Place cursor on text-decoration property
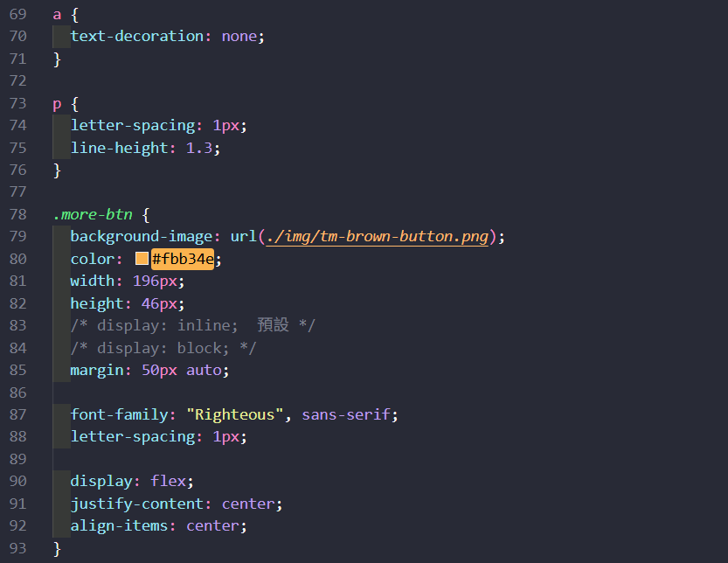 pyautogui.click(x=136, y=37)
